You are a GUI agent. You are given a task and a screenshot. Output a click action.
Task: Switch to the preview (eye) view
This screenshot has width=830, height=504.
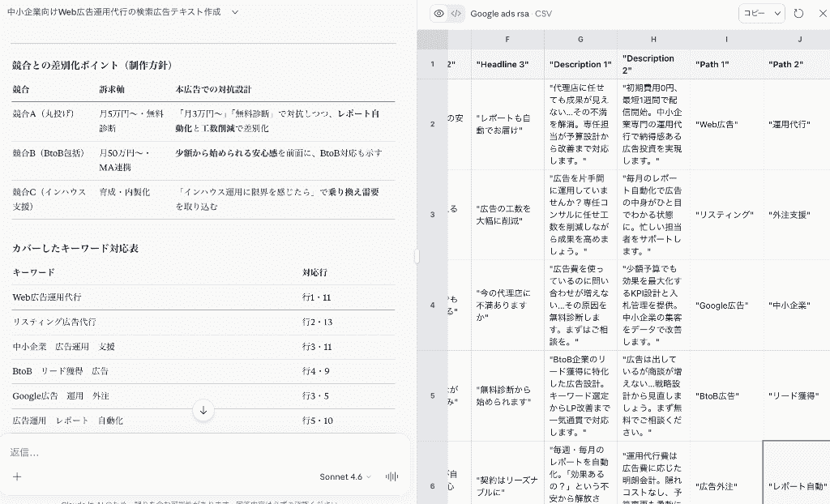tap(439, 13)
